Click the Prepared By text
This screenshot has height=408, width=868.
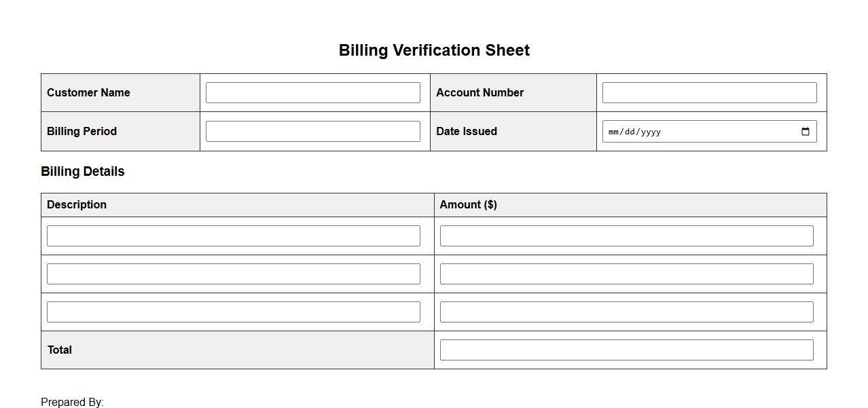coord(72,402)
